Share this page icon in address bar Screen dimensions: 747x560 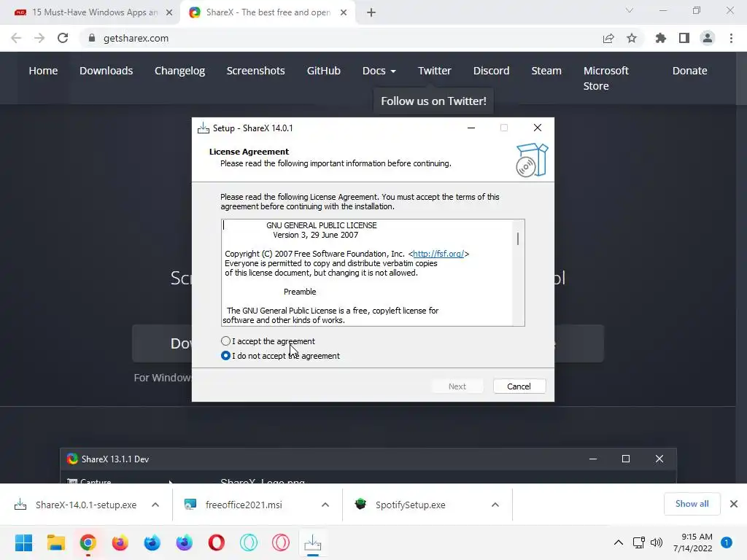click(x=608, y=38)
